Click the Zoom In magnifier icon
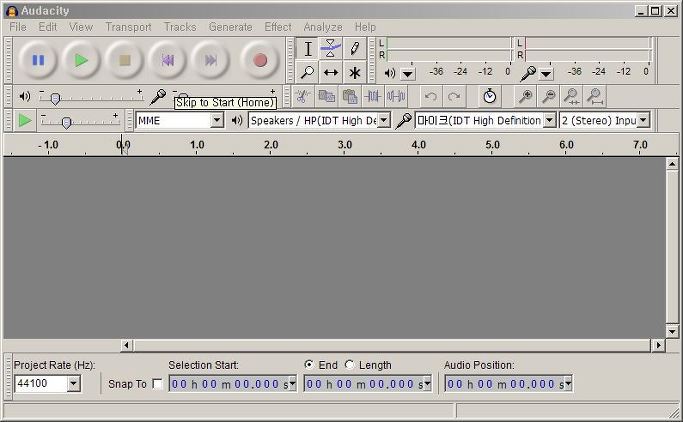This screenshot has width=683, height=422. click(x=526, y=96)
